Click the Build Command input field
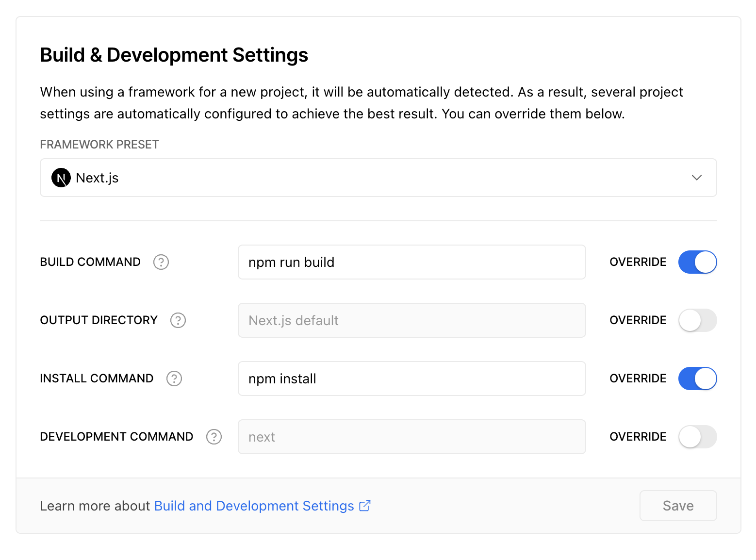 [411, 262]
